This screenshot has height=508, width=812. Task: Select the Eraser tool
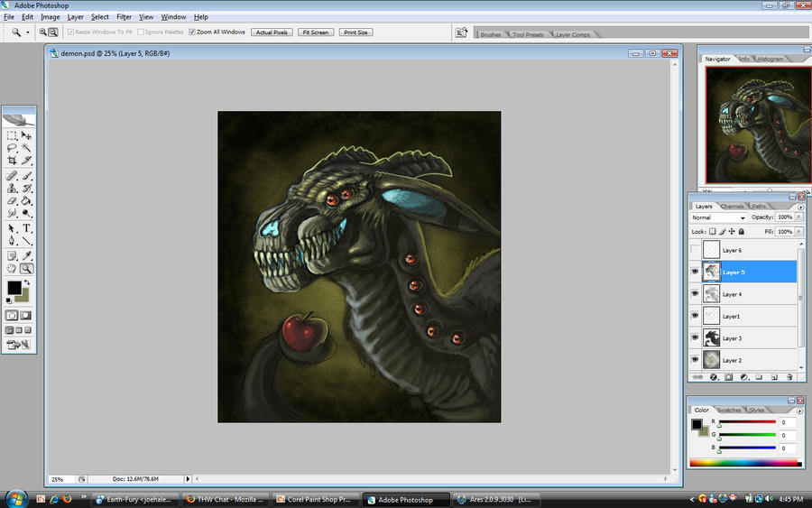coord(12,201)
